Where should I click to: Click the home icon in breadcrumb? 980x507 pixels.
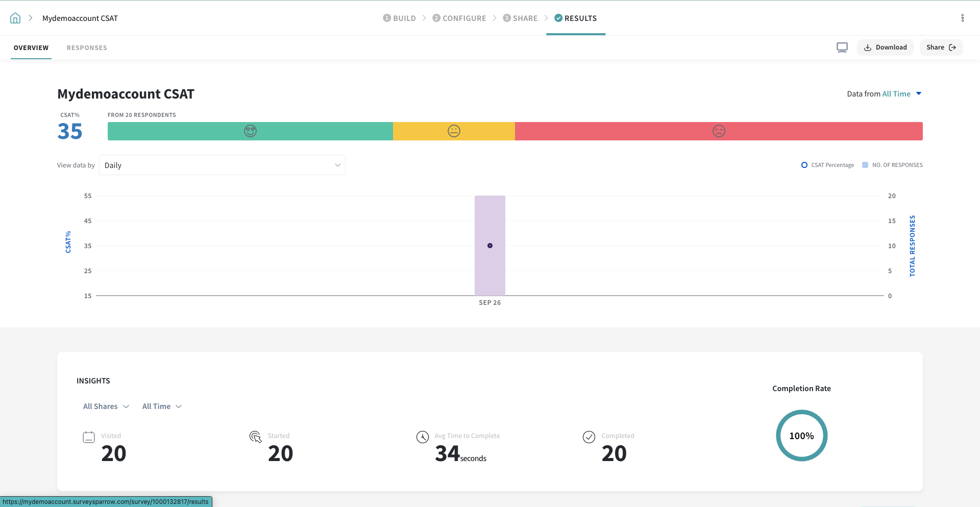tap(15, 18)
